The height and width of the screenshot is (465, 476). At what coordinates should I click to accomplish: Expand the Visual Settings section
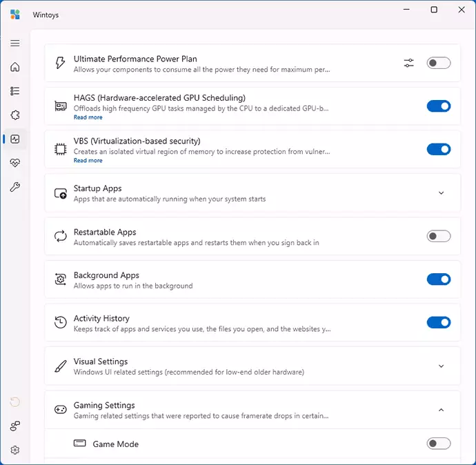point(442,366)
